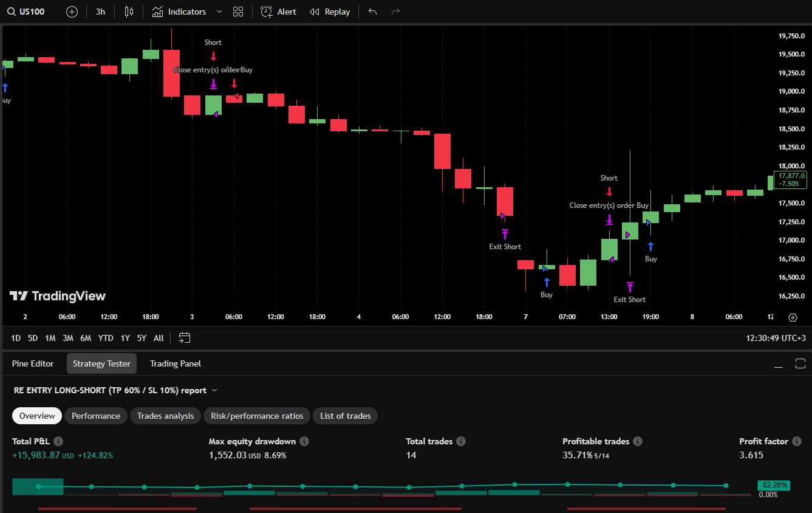Open the 3h timeframe interval selector
Viewport: 812px width, 513px height.
tap(100, 12)
